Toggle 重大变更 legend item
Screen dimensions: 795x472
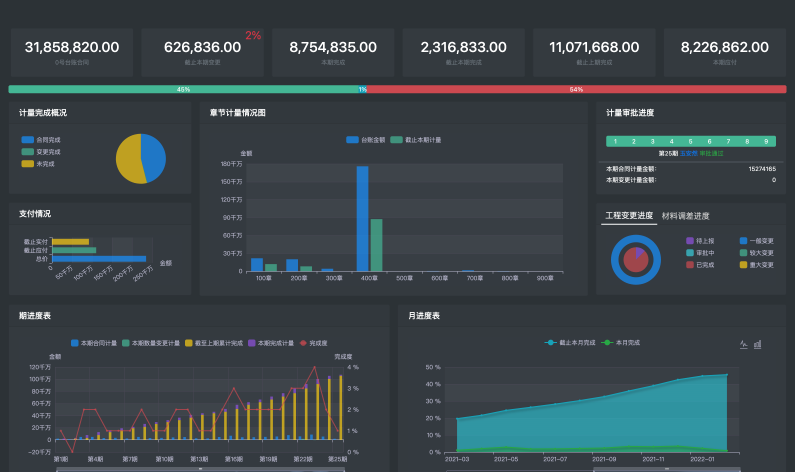[x=755, y=265]
